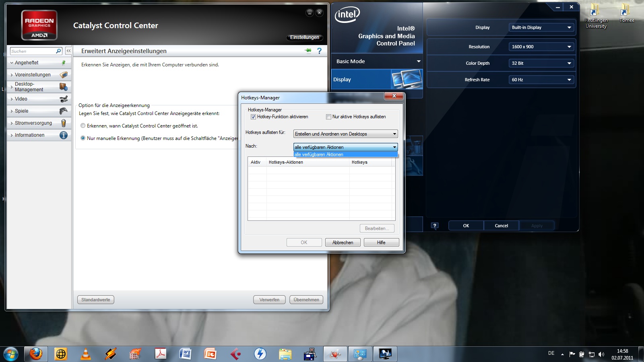
Task: Open the Resolution dropdown showing 1600 x 900
Action: [x=542, y=47]
